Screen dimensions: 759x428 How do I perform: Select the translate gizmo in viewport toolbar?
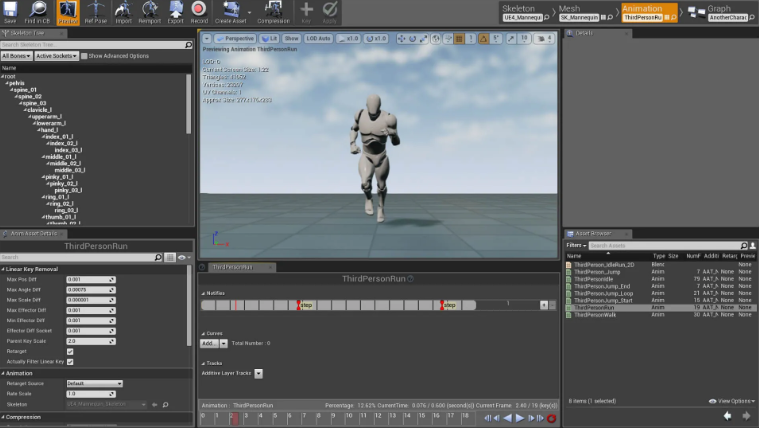pos(401,38)
